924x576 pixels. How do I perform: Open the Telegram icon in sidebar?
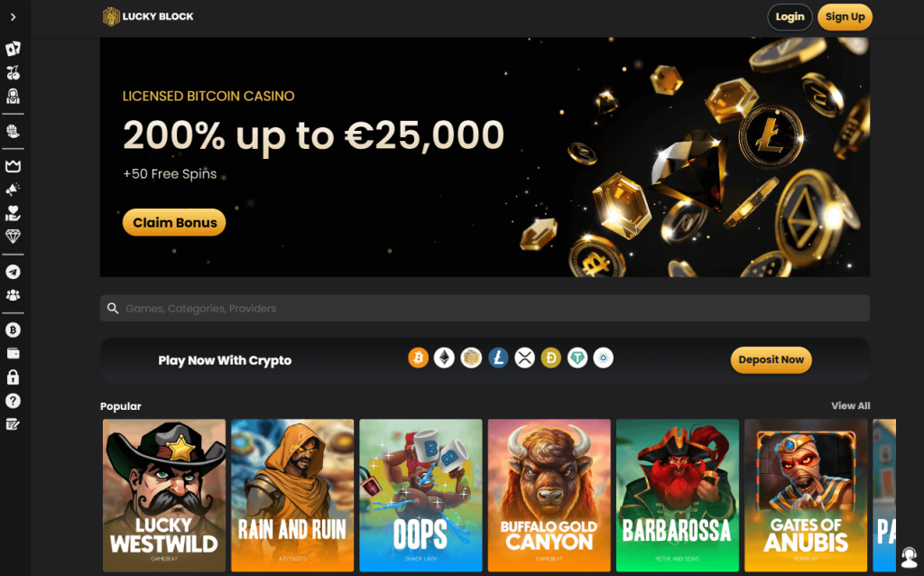(13, 272)
